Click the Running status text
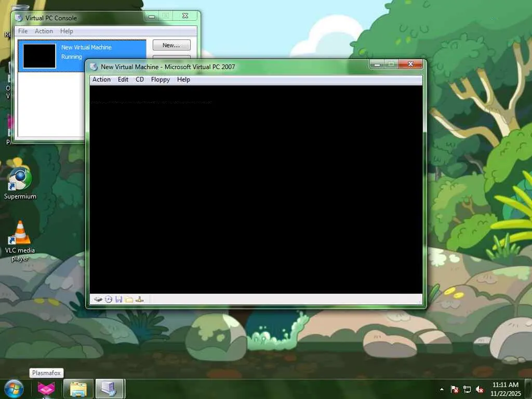The height and width of the screenshot is (399, 532). pos(72,57)
